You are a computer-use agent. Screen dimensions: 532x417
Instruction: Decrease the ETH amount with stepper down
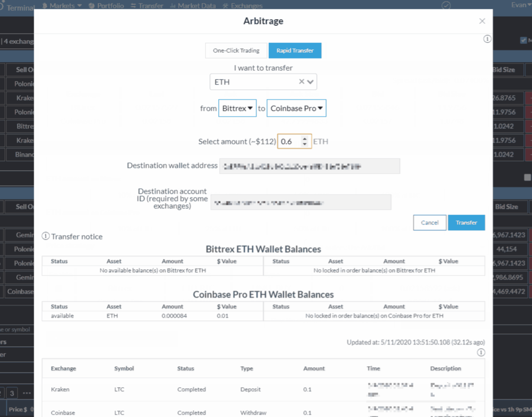pos(305,144)
